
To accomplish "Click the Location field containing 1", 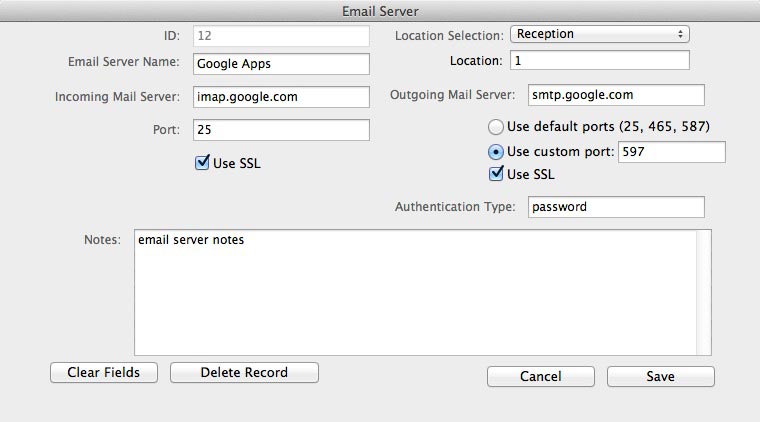I will coord(598,61).
